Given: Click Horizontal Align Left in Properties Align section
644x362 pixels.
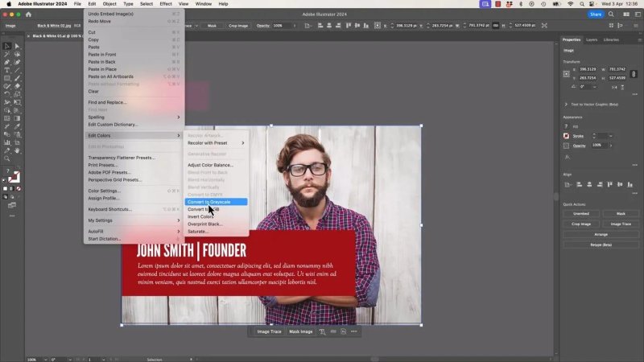Looking at the screenshot, I should 579,185.
